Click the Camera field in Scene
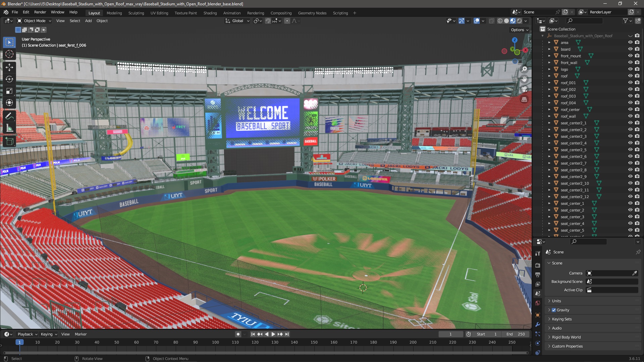Viewport: 644px width, 362px height. pos(612,273)
